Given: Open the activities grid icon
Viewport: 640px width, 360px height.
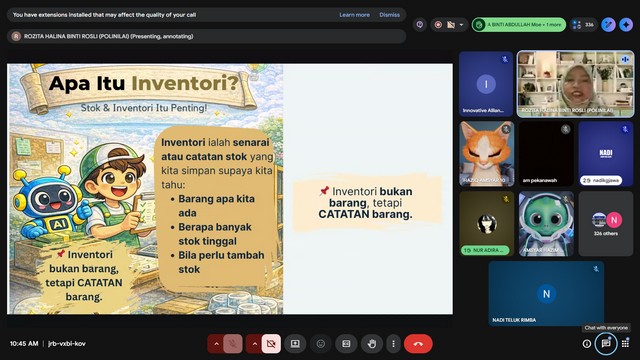Looking at the screenshot, I should click(625, 344).
